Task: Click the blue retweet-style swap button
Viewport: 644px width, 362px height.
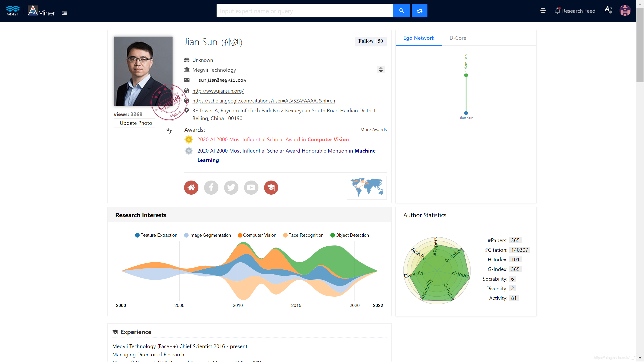Action: point(419,11)
